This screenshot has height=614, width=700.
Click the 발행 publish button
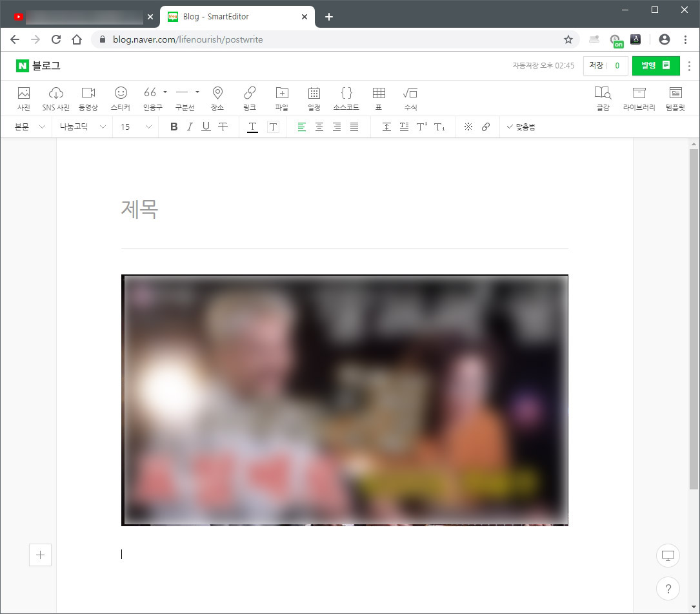[655, 66]
